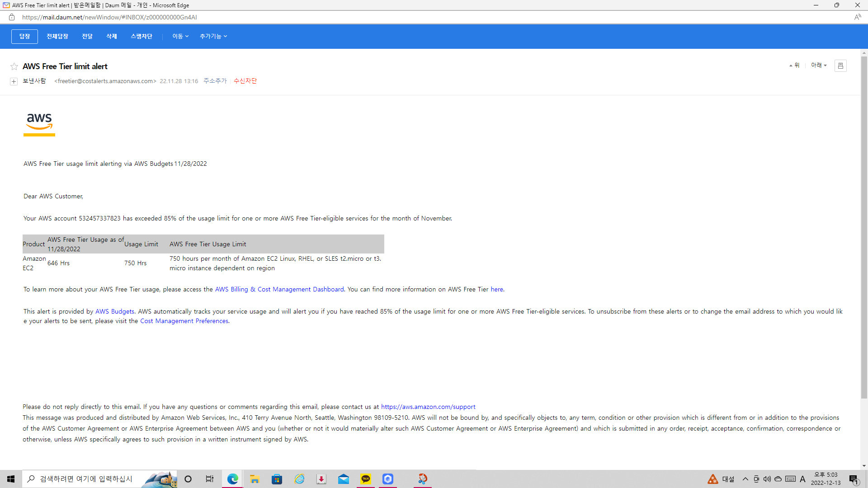Click the '646 Hrs' usage cell

[59, 263]
